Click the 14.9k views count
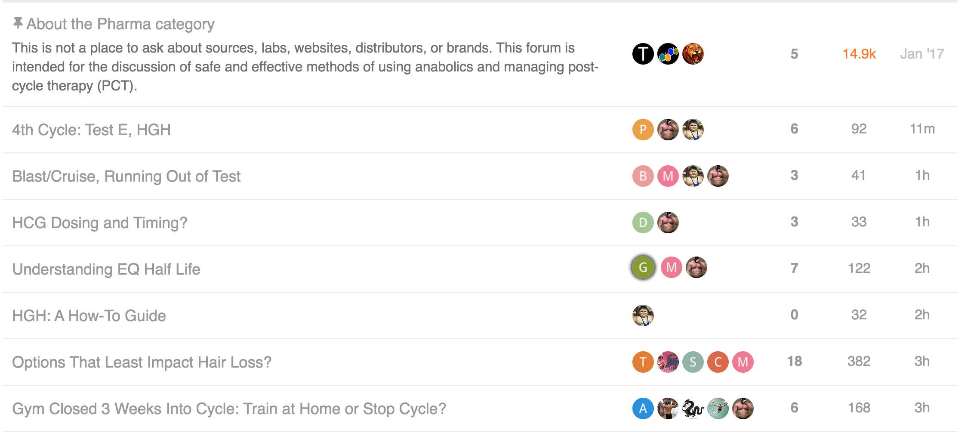The width and height of the screenshot is (980, 433). (x=859, y=54)
